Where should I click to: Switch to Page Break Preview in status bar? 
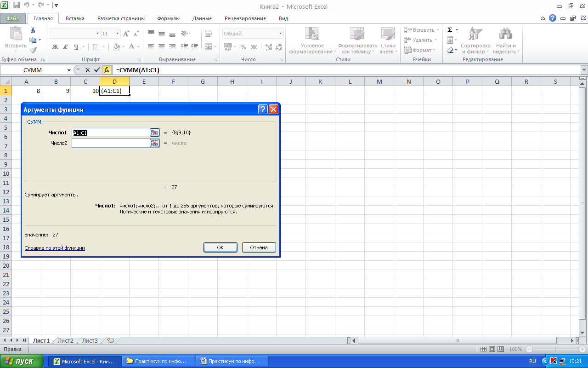(x=501, y=349)
